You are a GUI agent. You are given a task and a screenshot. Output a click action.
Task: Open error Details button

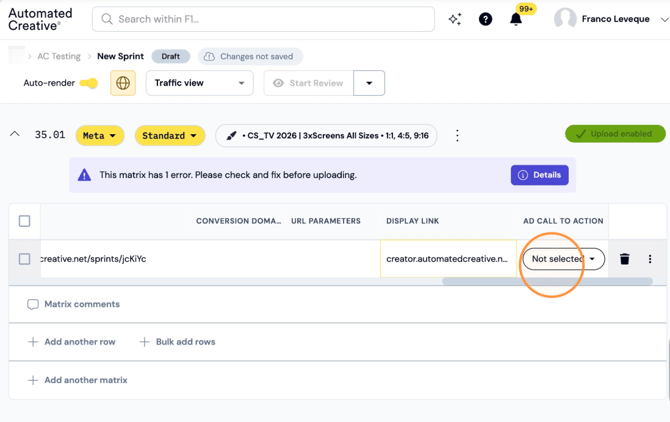click(x=539, y=175)
